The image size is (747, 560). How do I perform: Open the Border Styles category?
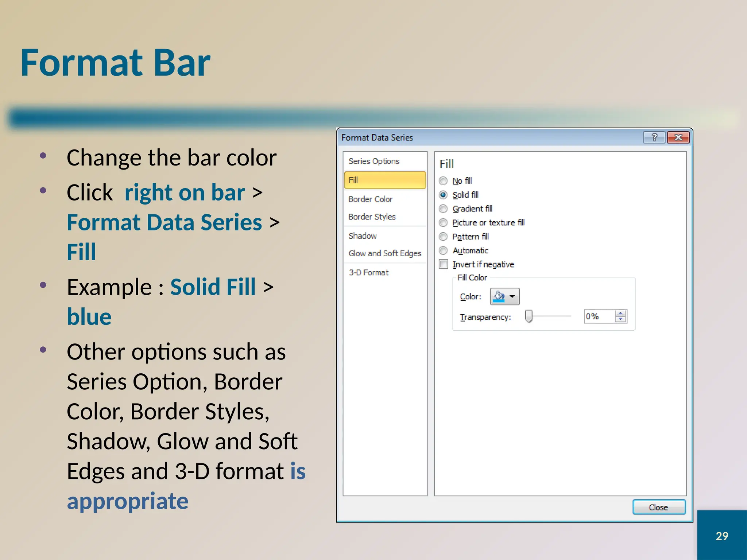tap(385, 217)
